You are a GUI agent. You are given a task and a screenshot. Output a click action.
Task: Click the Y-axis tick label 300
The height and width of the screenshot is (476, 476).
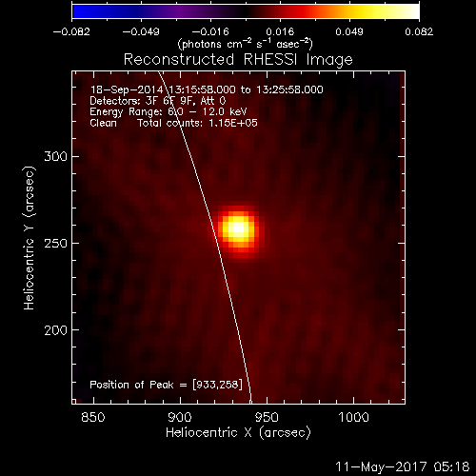click(55, 156)
